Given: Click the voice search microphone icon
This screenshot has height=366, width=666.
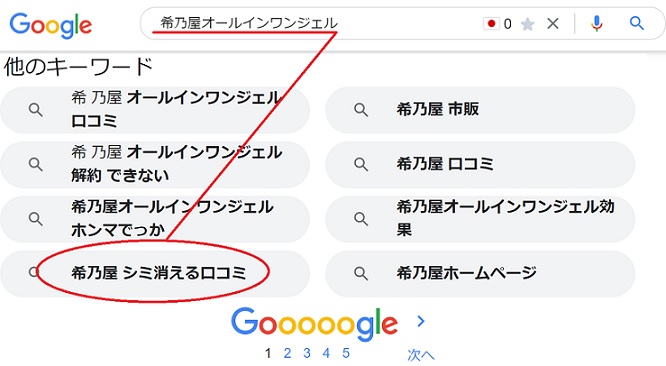Looking at the screenshot, I should [x=597, y=23].
